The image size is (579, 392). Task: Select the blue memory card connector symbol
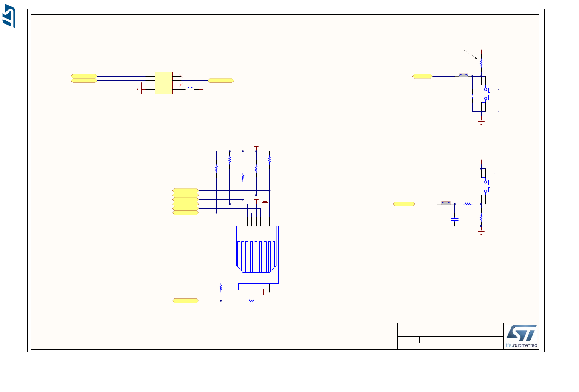(x=257, y=258)
